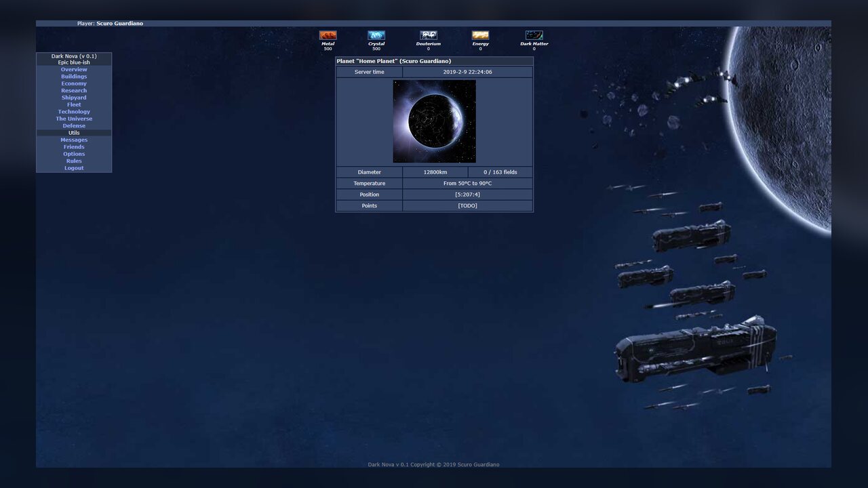Click the "Temperature" label cell
868x488 pixels.
click(x=370, y=184)
